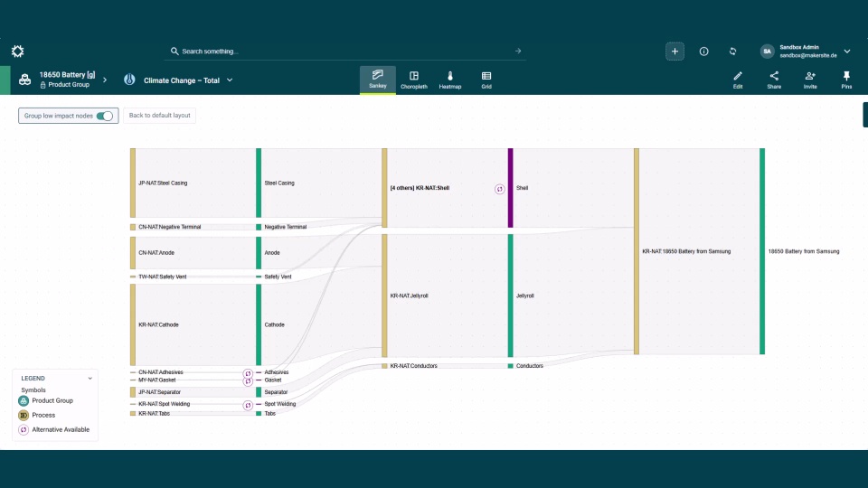Switch to the Choropleth view tab

tap(414, 80)
